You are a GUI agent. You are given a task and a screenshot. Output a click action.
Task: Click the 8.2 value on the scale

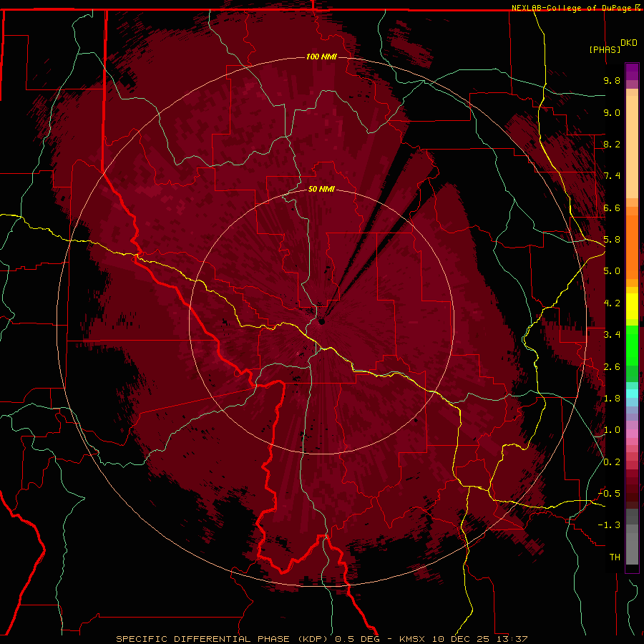tap(612, 144)
